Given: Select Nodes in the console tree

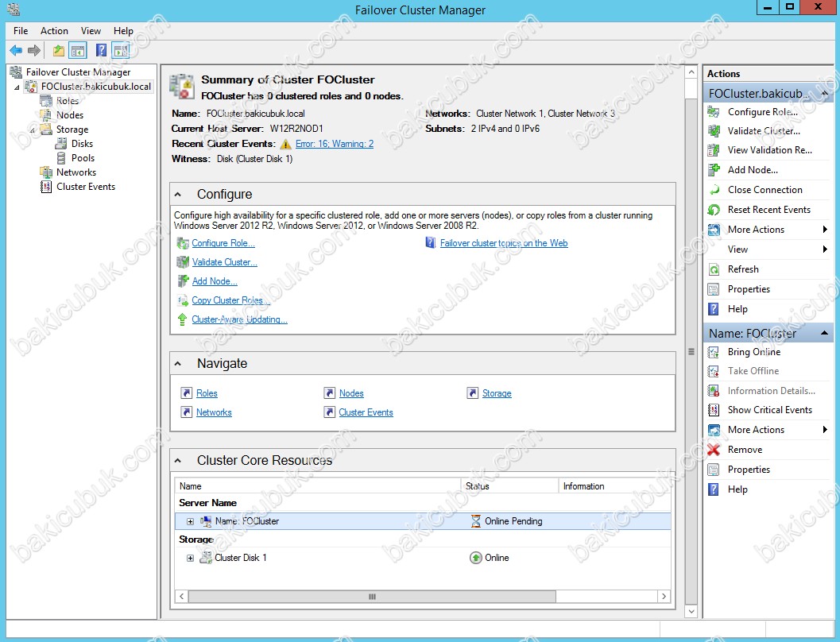Looking at the screenshot, I should click(70, 115).
